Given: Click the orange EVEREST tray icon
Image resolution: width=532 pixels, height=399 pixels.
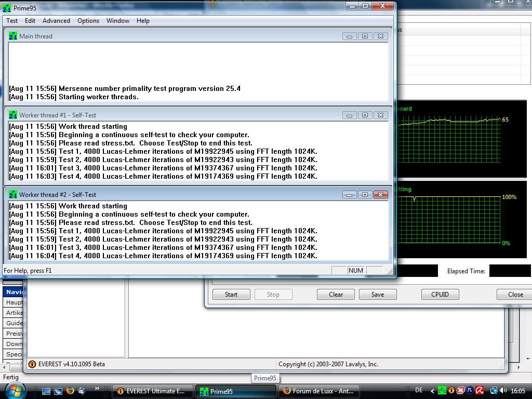Looking at the screenshot, I should 451,391.
